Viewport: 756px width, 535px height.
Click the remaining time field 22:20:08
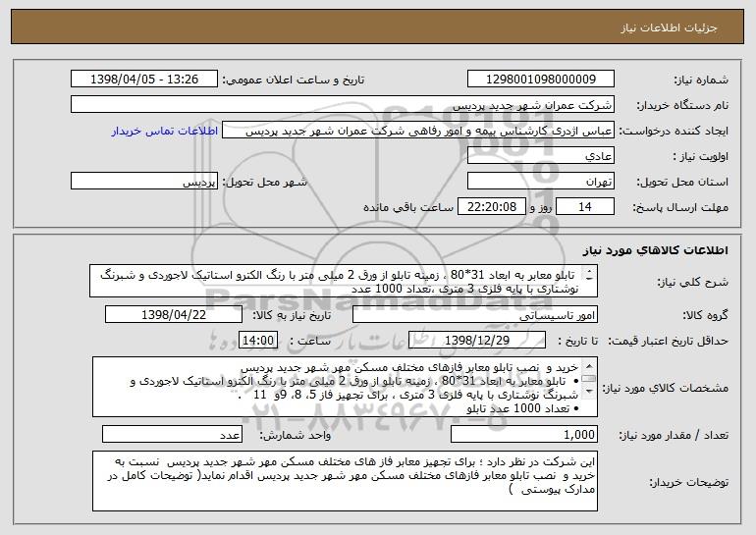tap(491, 207)
